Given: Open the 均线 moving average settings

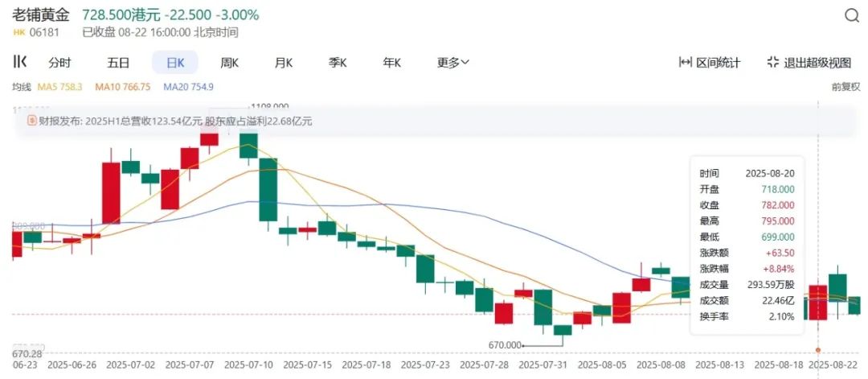Looking at the screenshot, I should [21, 87].
